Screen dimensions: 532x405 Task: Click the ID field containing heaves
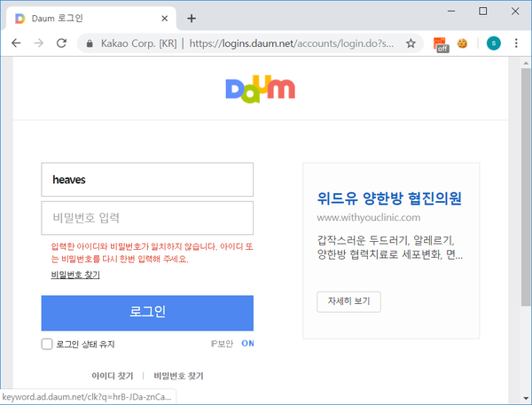pyautogui.click(x=147, y=179)
